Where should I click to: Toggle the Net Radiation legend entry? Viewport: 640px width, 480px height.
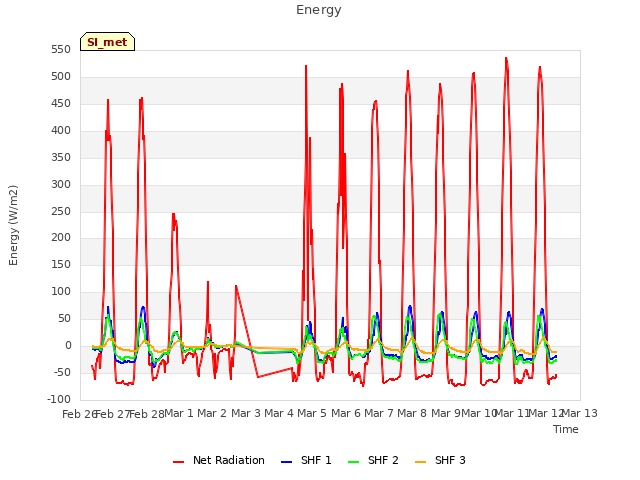219,460
